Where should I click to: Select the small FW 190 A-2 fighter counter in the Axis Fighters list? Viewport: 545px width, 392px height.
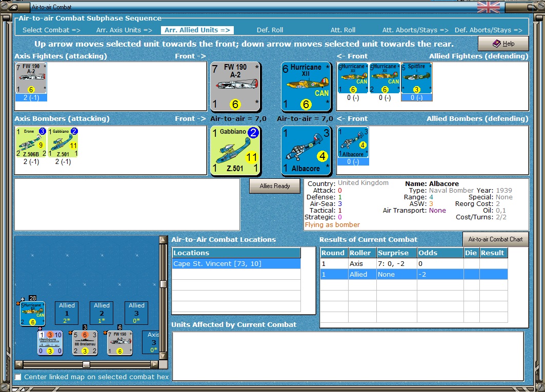coord(31,78)
